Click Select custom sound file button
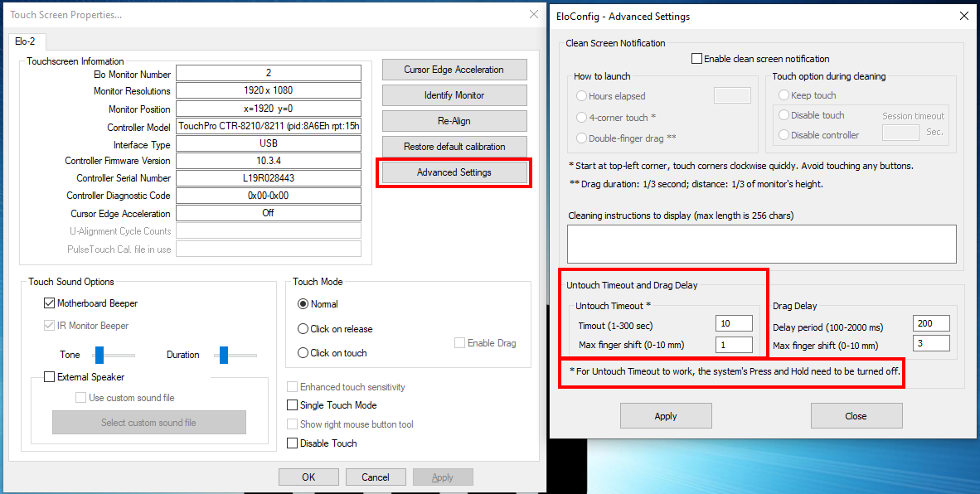 point(148,422)
